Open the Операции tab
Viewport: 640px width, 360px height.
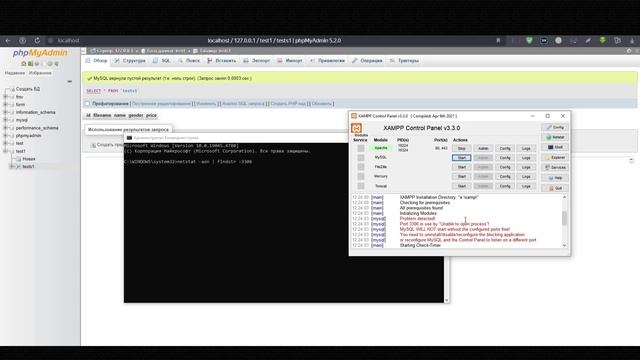click(x=367, y=60)
